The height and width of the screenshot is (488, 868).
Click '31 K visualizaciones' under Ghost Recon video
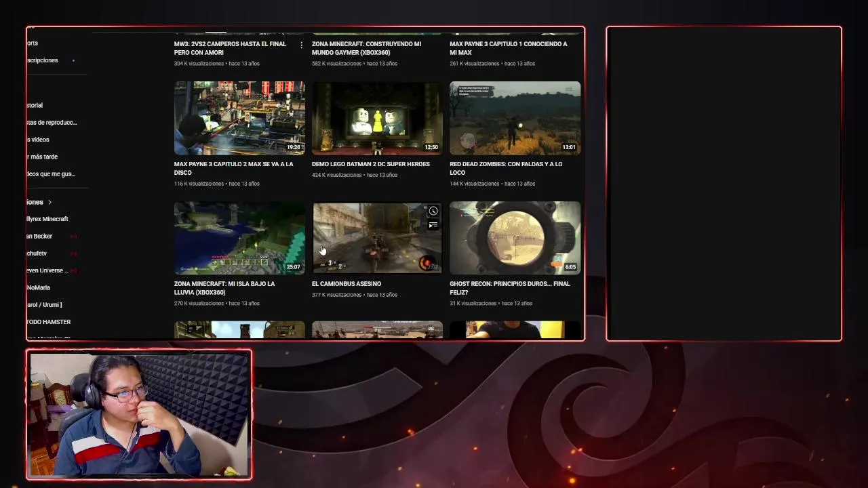click(473, 304)
